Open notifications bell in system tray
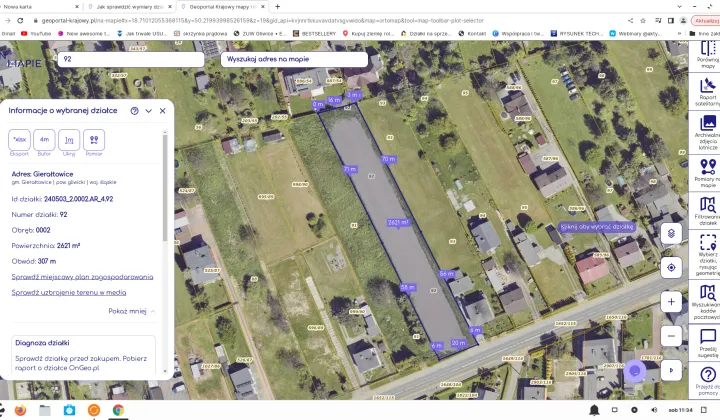The image size is (720, 420). pos(594,410)
